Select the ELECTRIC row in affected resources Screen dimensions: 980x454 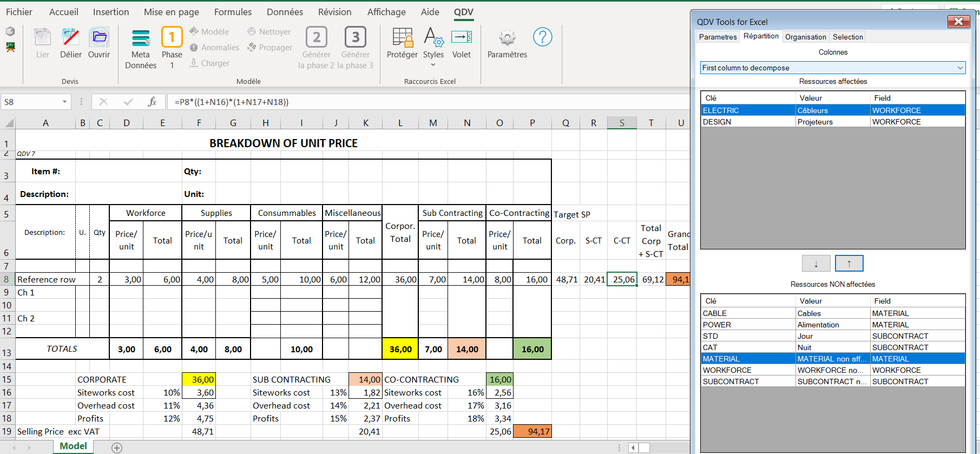pos(833,110)
